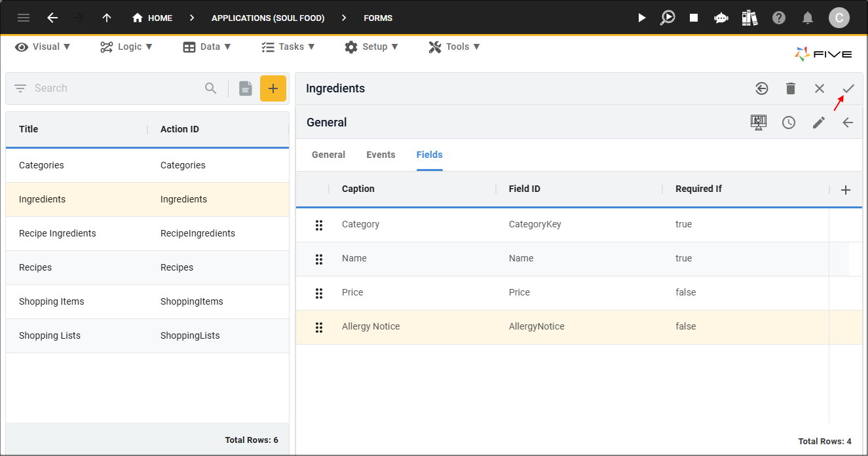Click the up arrow navigation icon
The height and width of the screenshot is (456, 868).
107,18
